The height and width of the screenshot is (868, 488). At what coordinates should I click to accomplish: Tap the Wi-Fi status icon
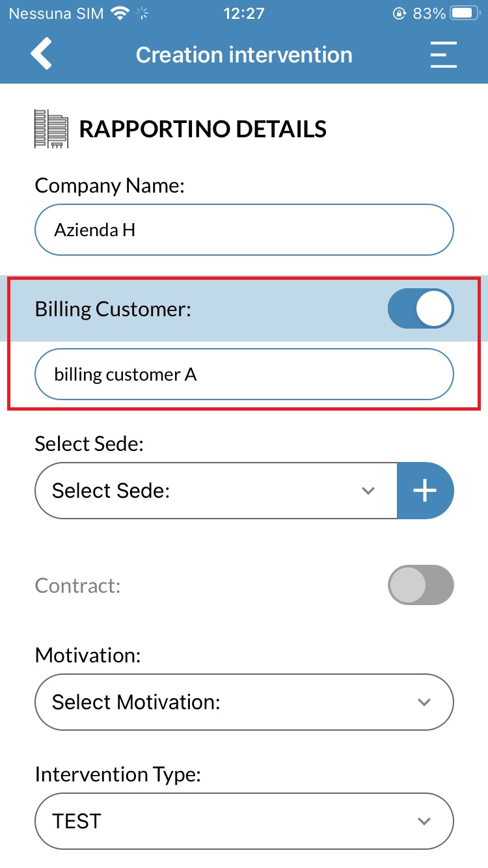pyautogui.click(x=120, y=13)
